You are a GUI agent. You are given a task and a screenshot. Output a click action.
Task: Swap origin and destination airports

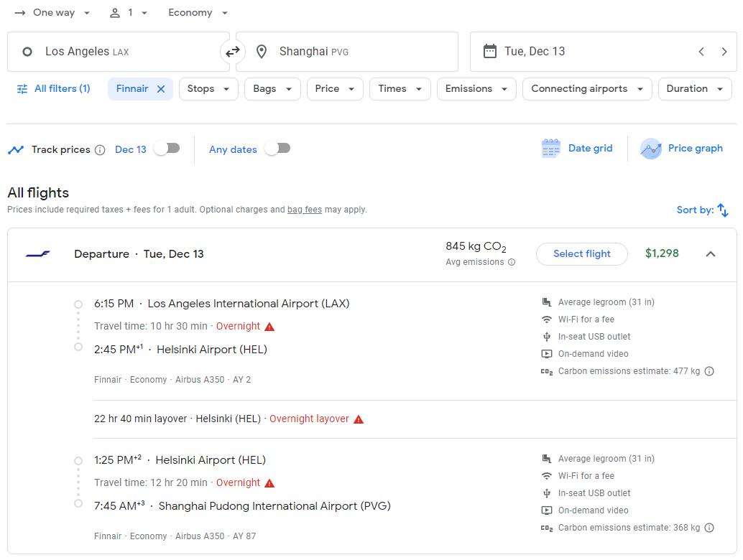click(233, 52)
